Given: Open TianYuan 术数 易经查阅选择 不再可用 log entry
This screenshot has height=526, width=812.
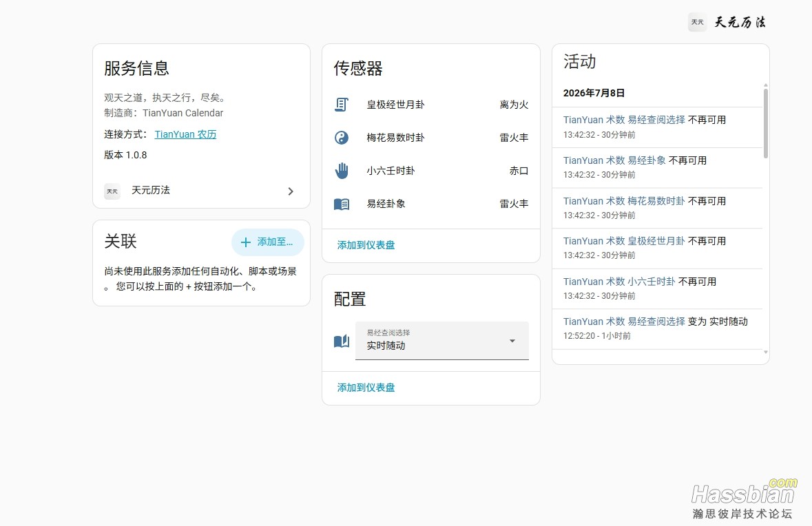Looking at the screenshot, I should pos(657,127).
